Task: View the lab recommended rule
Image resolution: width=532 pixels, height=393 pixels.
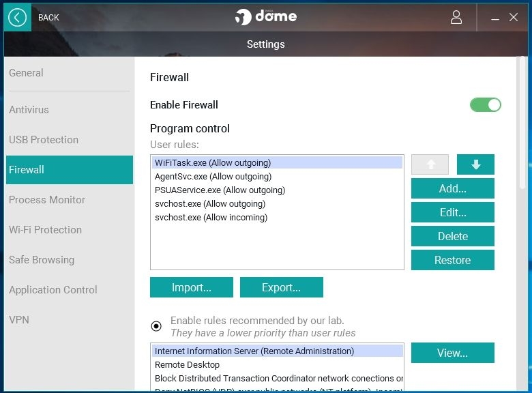Action: click(452, 353)
